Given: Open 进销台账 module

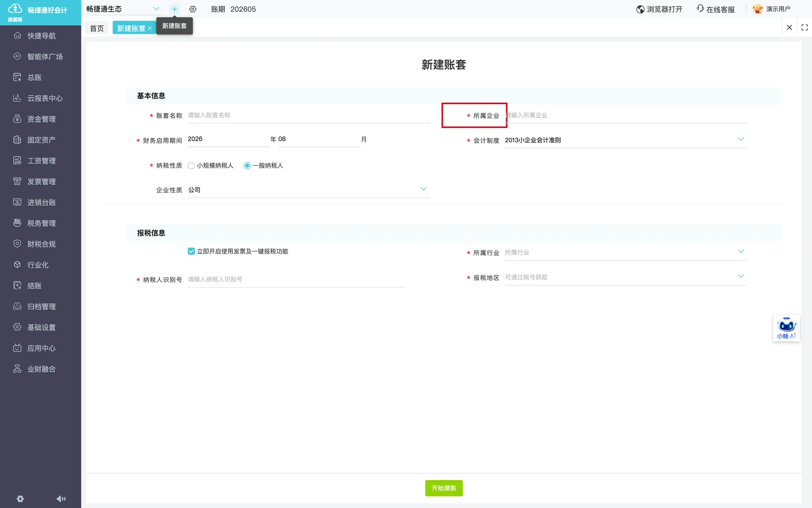Looking at the screenshot, I should click(41, 202).
